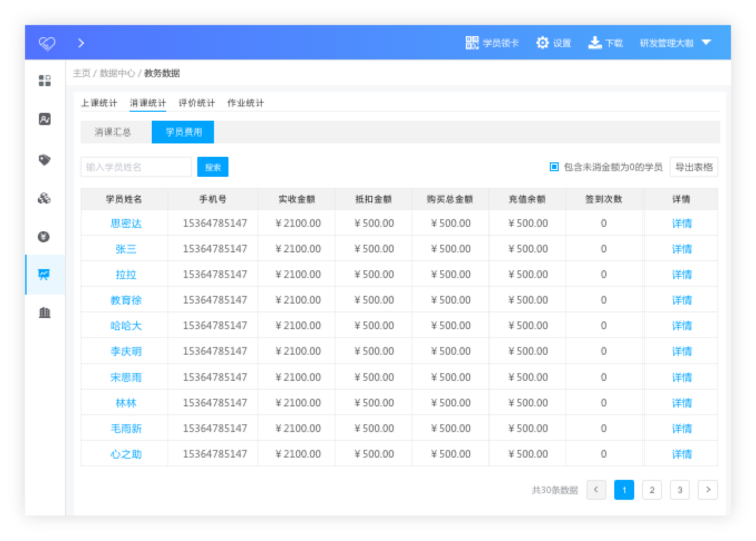Select the 消课汇总 sub-tab
This screenshot has height=541, width=756.
coord(113,132)
